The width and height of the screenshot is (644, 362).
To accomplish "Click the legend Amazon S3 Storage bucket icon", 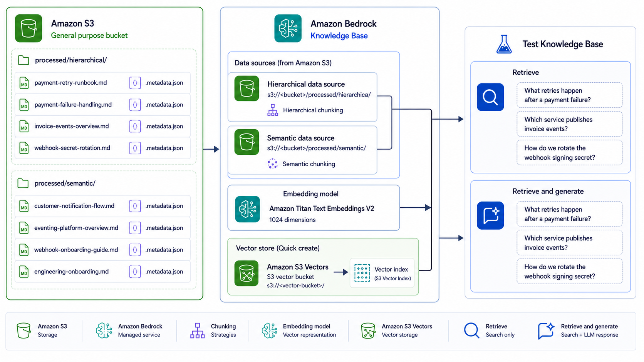I will pyautogui.click(x=23, y=330).
